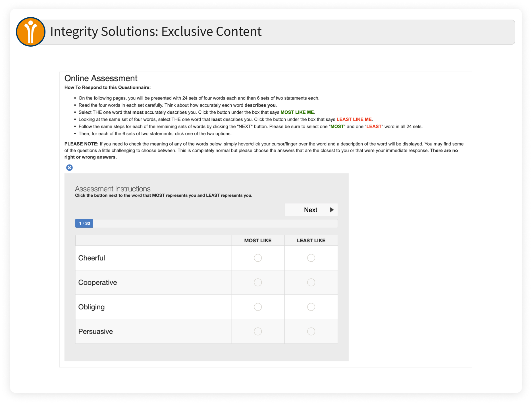This screenshot has width=532, height=404.
Task: Select Least Like for Cheerful
Action: 311,258
